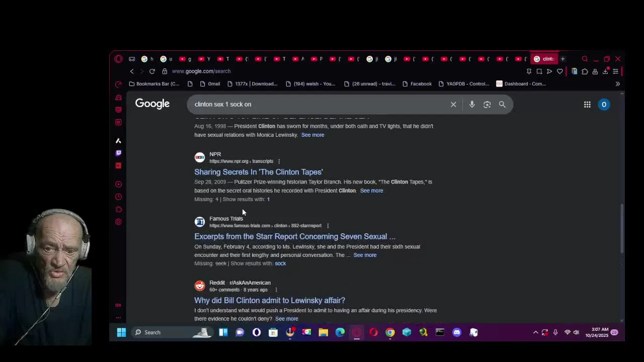This screenshot has height=362, width=644.
Task: Open more options for the Famous Trials result
Action: click(x=328, y=226)
